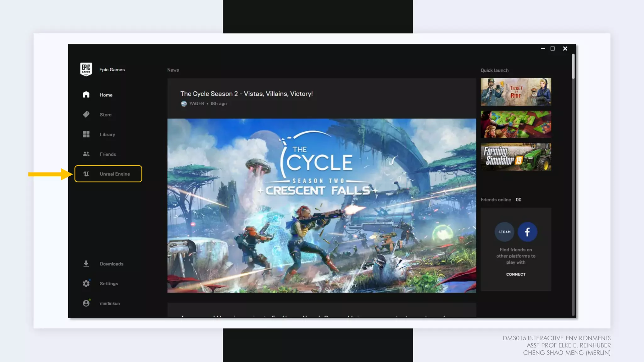Select the Unreal Engine logo icon
Image resolution: width=644 pixels, height=362 pixels.
(x=86, y=174)
